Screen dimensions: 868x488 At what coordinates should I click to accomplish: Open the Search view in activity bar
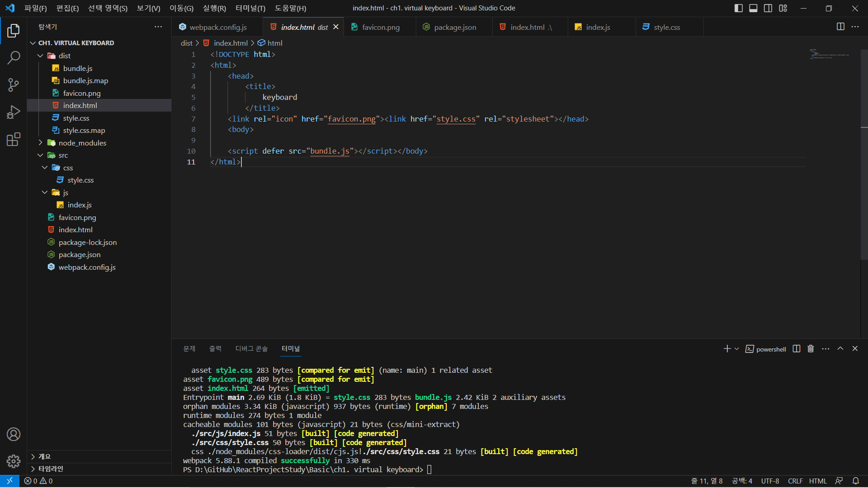click(14, 58)
